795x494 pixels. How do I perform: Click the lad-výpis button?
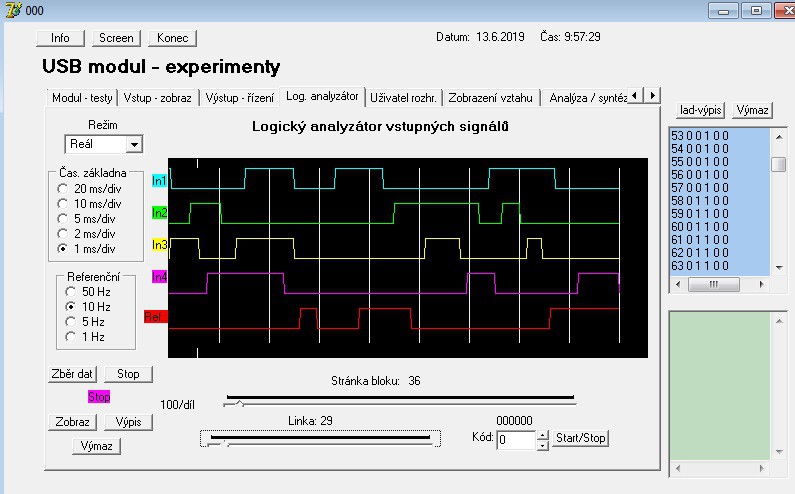click(700, 110)
